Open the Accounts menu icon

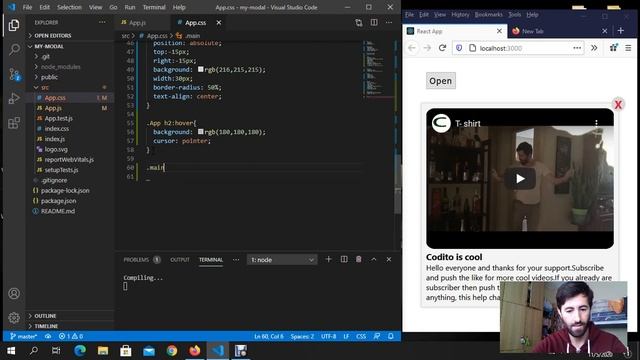click(x=14, y=293)
